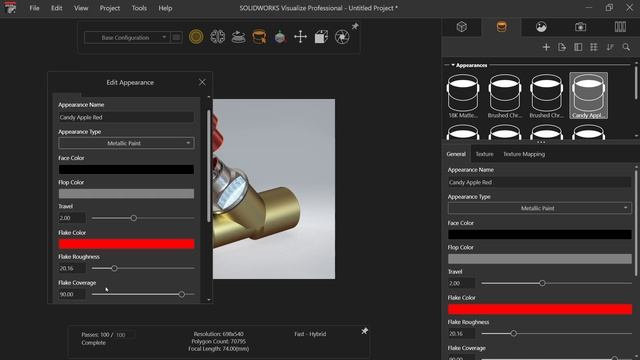Click the sort order icon
The width and height of the screenshot is (640, 360).
tap(610, 47)
